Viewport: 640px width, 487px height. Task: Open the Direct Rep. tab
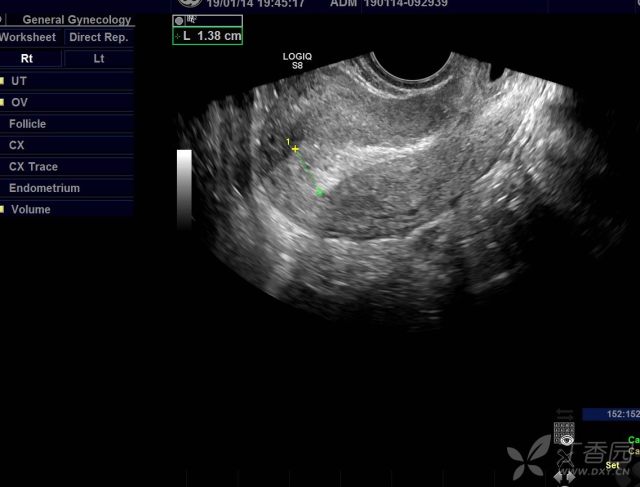click(x=99, y=37)
